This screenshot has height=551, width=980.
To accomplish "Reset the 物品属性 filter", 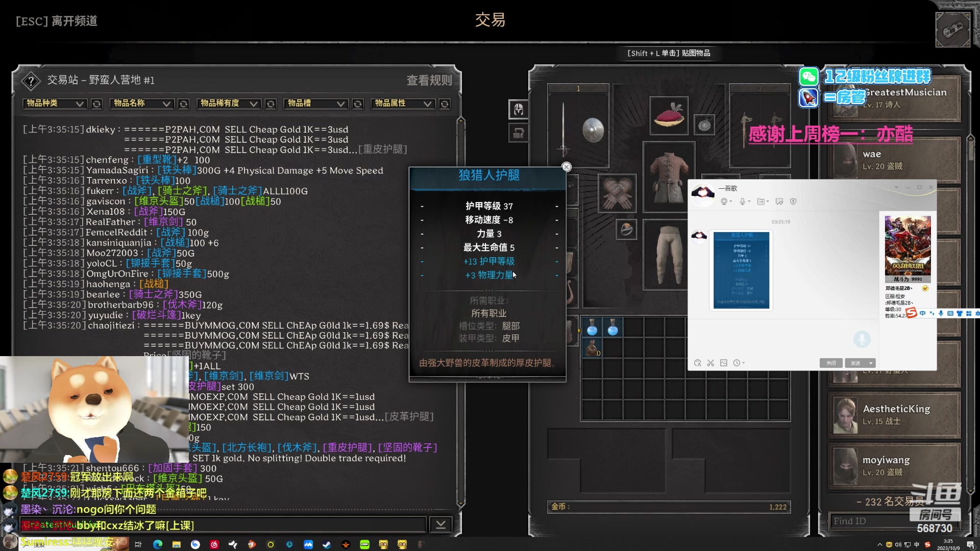I will pos(445,104).
